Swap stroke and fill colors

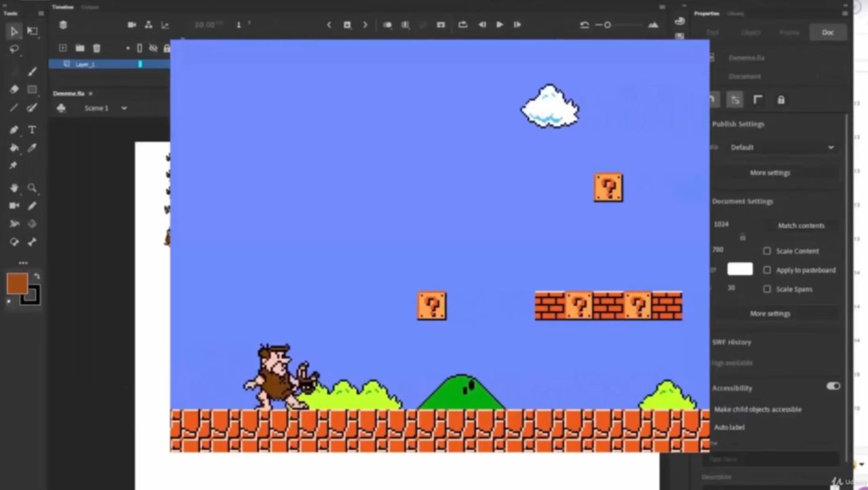[37, 276]
